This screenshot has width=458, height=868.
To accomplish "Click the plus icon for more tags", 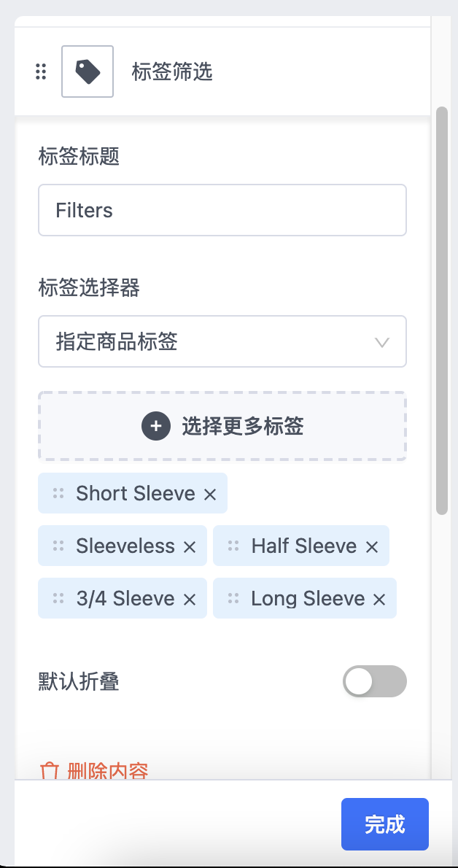I will click(155, 427).
